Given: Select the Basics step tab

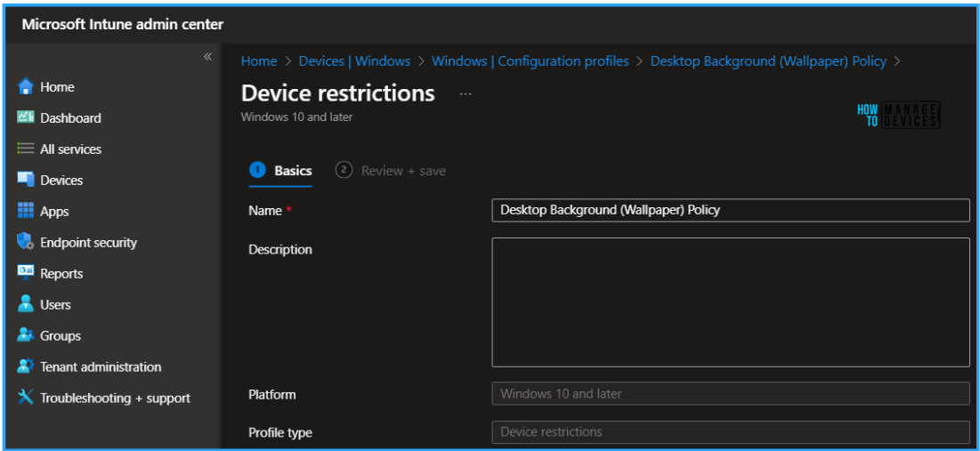Looking at the screenshot, I should tap(280, 171).
